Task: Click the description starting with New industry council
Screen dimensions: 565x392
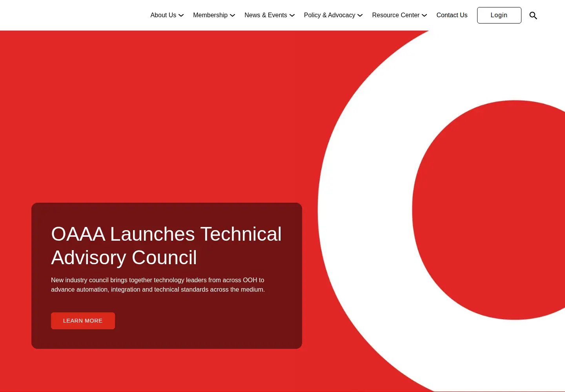Action: click(158, 285)
